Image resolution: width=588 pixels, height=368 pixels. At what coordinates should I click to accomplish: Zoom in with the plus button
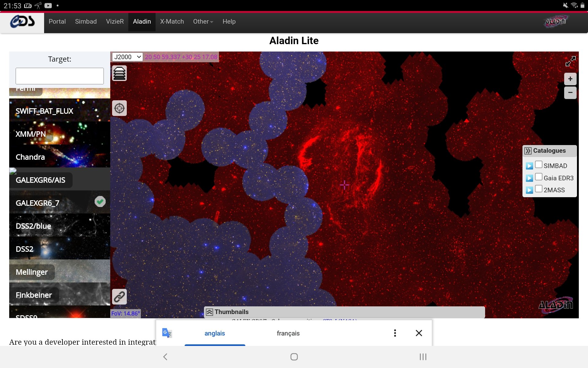pyautogui.click(x=570, y=79)
